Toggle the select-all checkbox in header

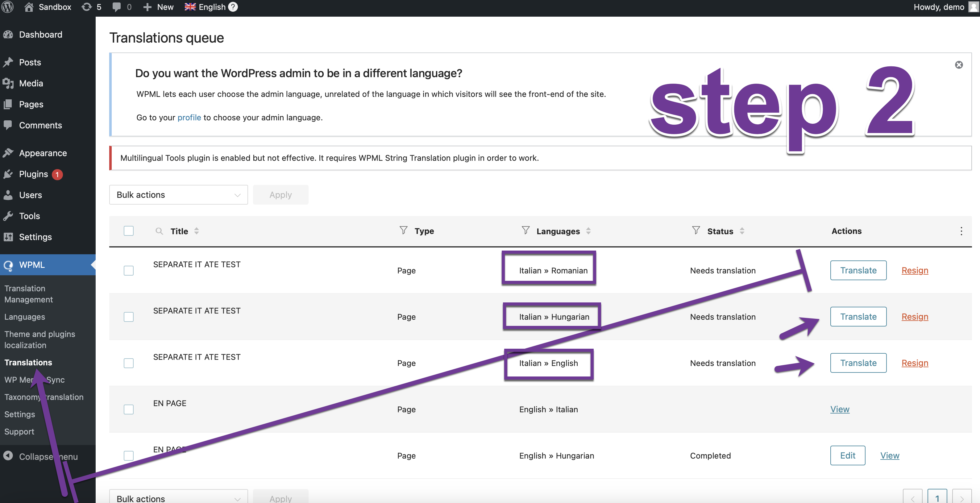pyautogui.click(x=129, y=231)
